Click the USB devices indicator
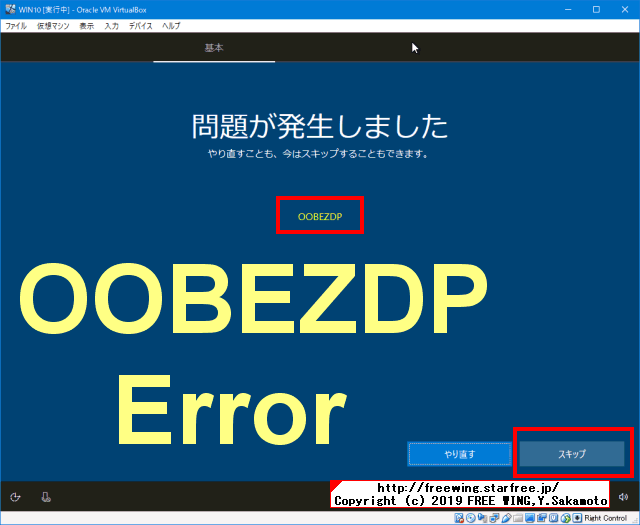 tap(507, 518)
